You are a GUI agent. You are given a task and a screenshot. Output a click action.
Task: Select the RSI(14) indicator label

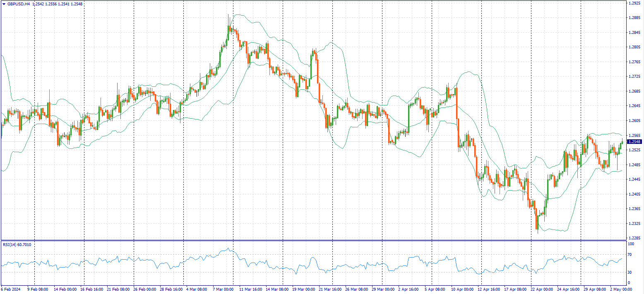(17, 245)
